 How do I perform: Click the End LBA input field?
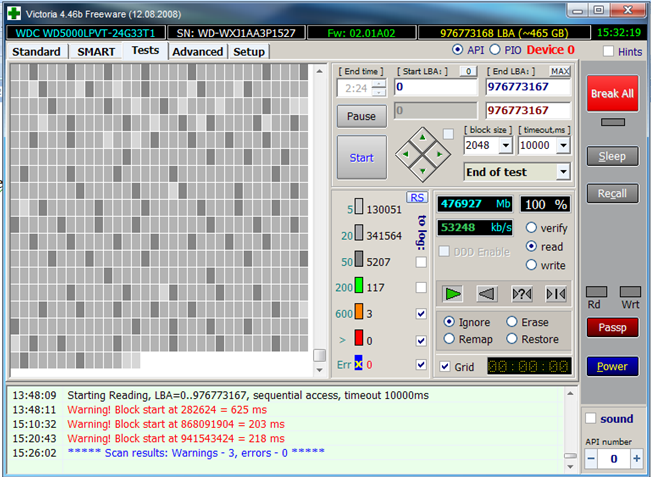(528, 87)
